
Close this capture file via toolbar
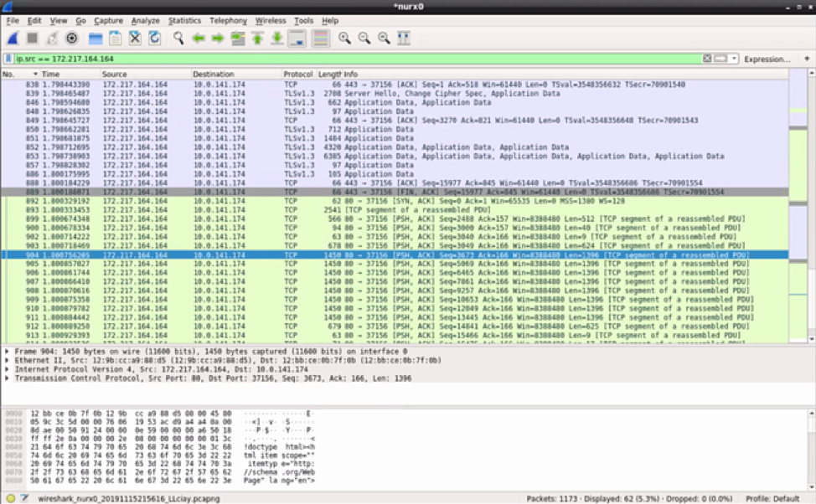coord(135,38)
